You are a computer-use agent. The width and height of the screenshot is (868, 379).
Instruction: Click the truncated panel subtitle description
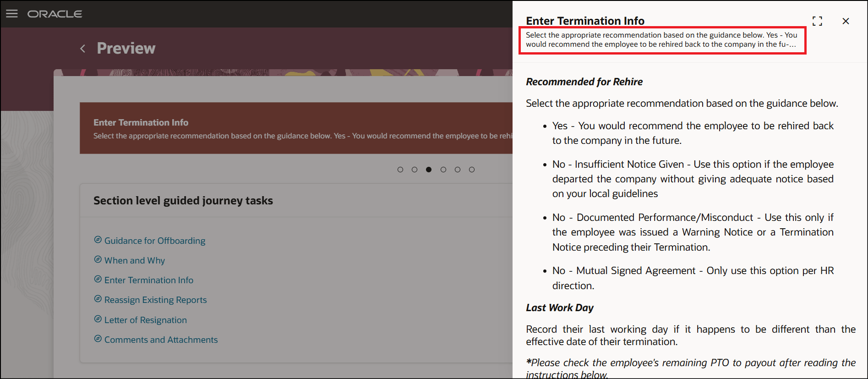(x=661, y=39)
